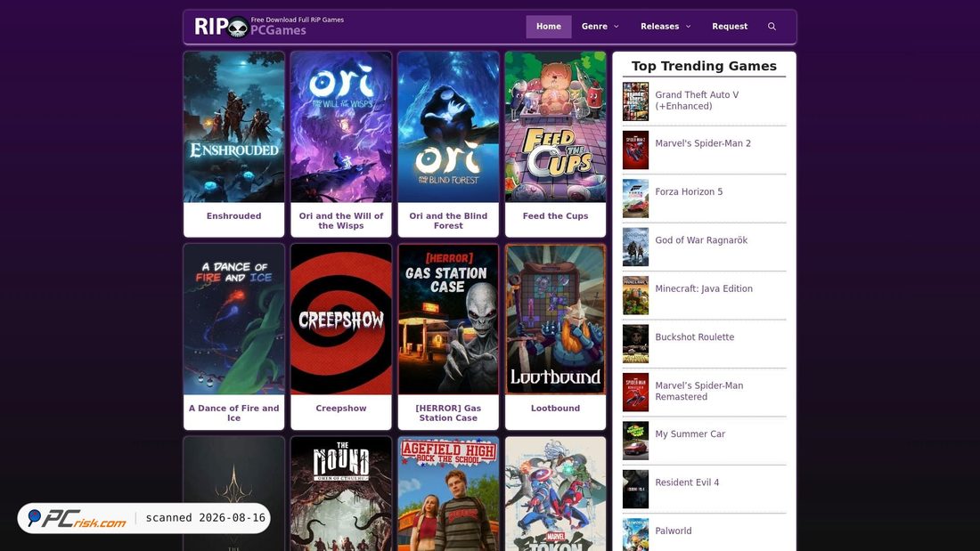Open the Creepshow spiral cover image

click(x=341, y=320)
